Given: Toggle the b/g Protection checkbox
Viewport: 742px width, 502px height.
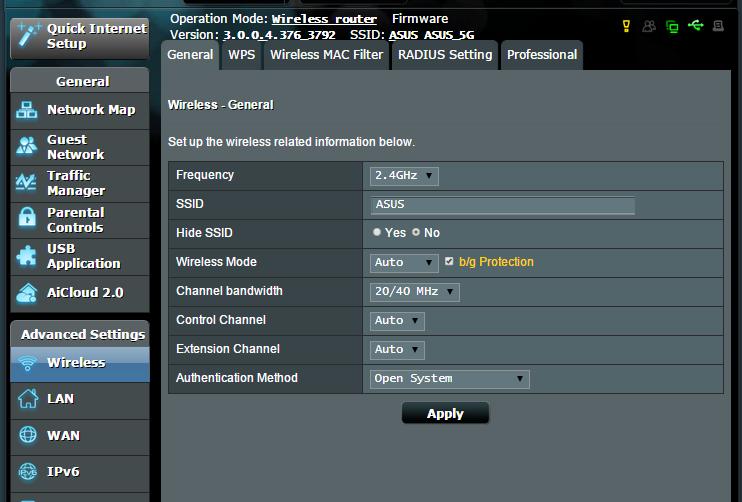Looking at the screenshot, I should 449,261.
